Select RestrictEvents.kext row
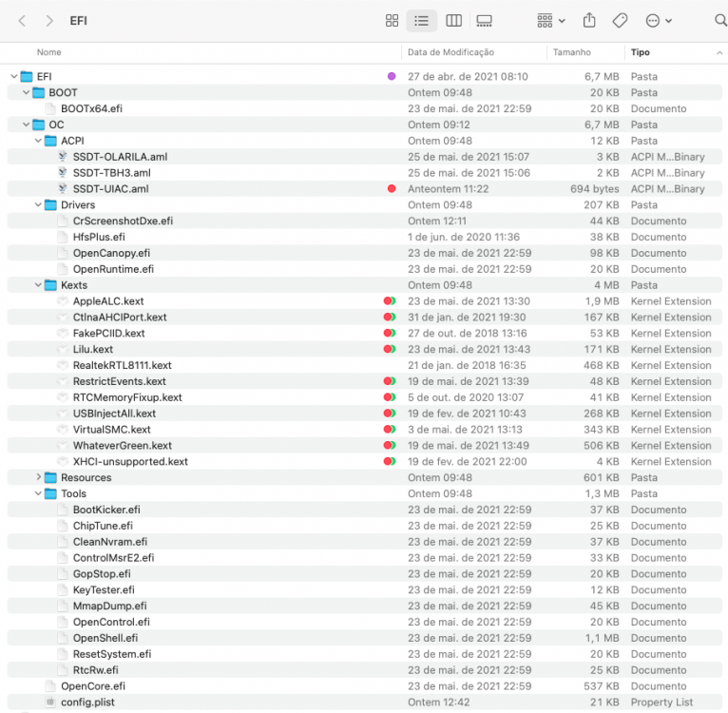 coord(364,381)
